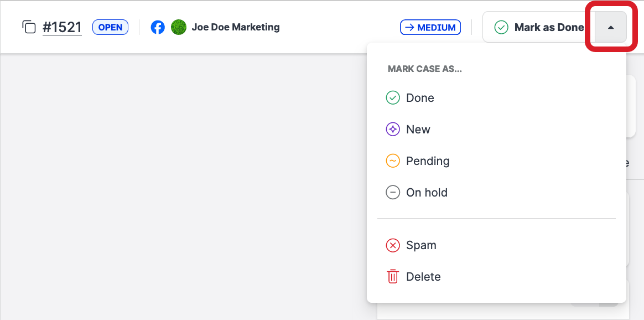Select Pending from the menu
The image size is (644, 320).
(428, 161)
